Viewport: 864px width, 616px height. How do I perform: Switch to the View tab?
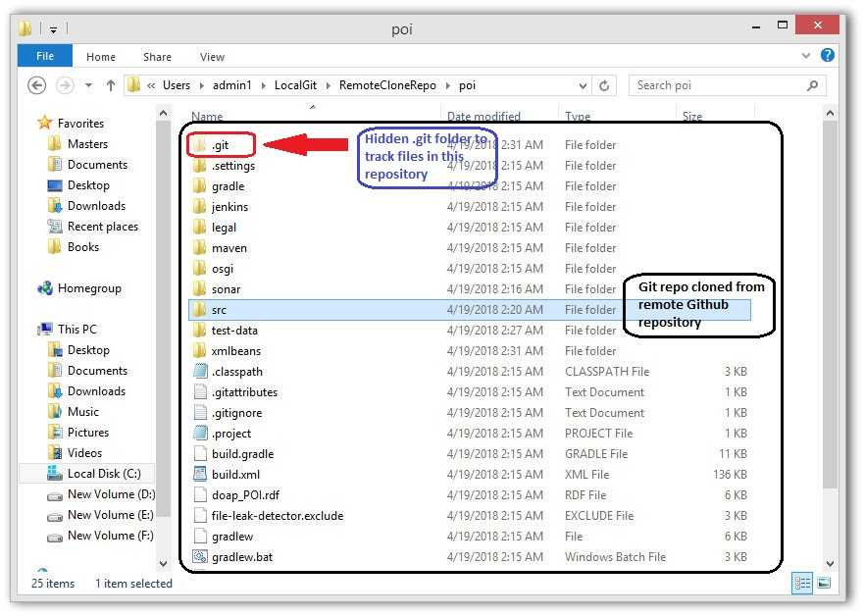[212, 57]
